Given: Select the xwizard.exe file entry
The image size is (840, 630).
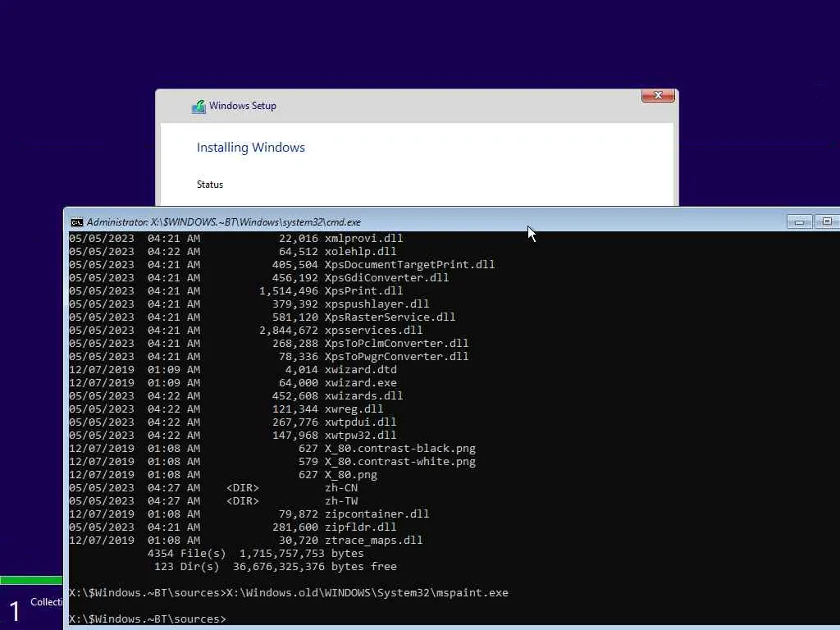Looking at the screenshot, I should [361, 382].
